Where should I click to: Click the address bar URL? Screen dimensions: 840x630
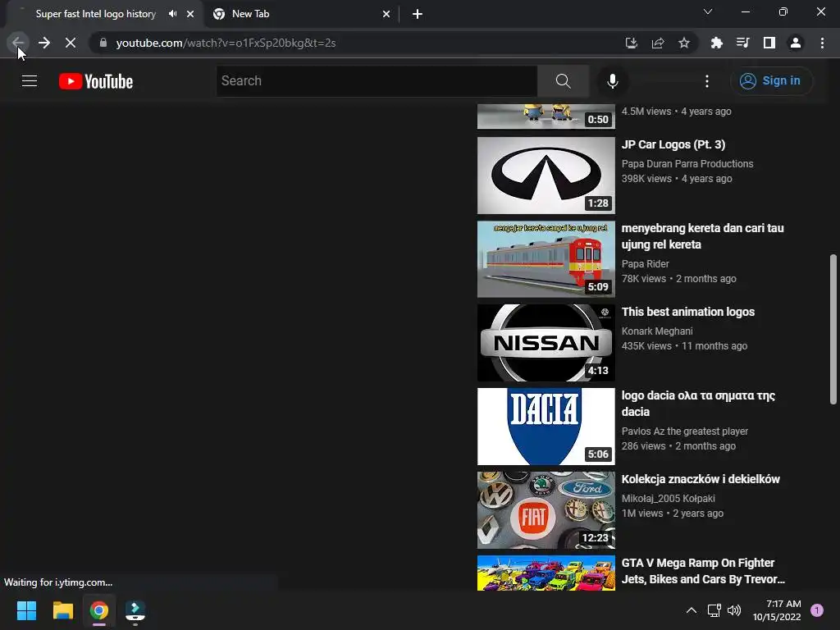[x=226, y=43]
